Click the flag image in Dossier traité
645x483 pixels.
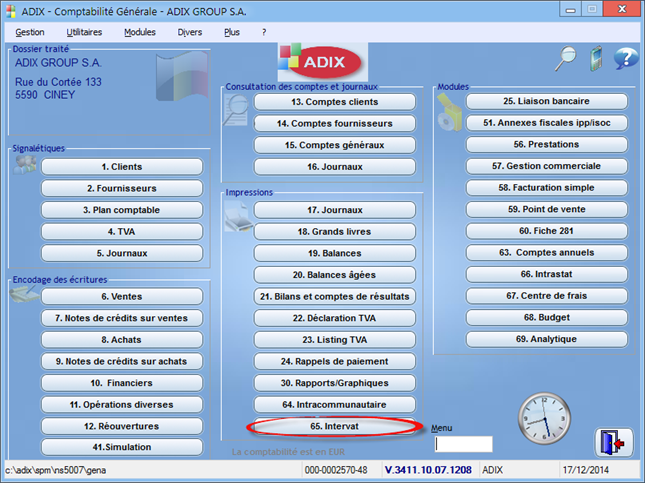tap(181, 77)
